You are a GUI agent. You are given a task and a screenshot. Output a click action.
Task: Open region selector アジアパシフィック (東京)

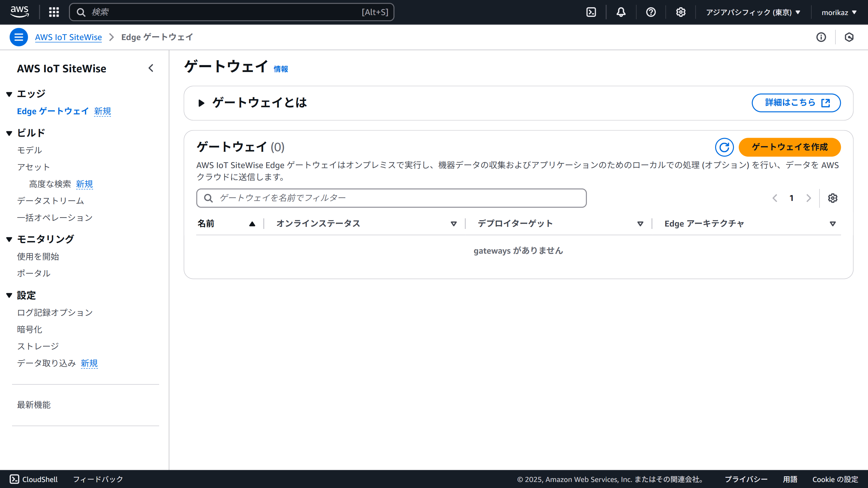753,12
